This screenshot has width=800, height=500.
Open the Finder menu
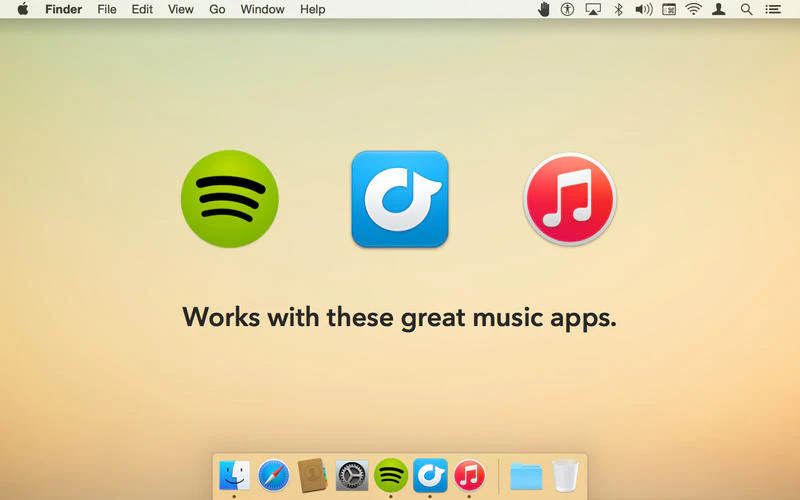(63, 9)
